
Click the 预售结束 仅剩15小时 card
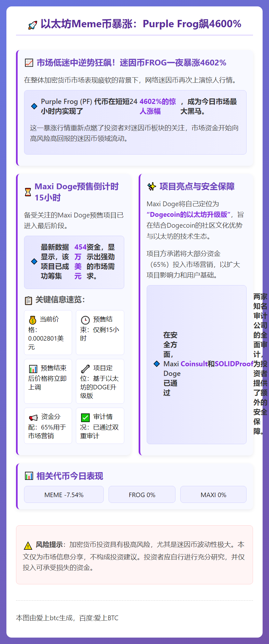tap(100, 333)
